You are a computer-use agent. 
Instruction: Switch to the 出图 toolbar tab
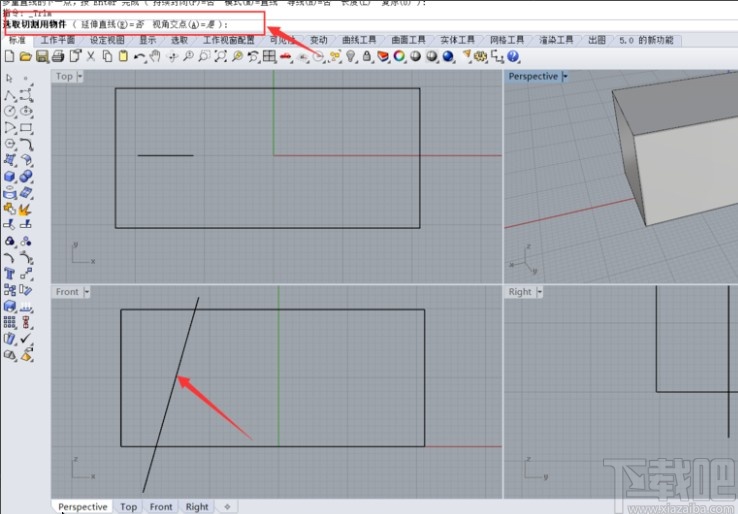point(597,40)
